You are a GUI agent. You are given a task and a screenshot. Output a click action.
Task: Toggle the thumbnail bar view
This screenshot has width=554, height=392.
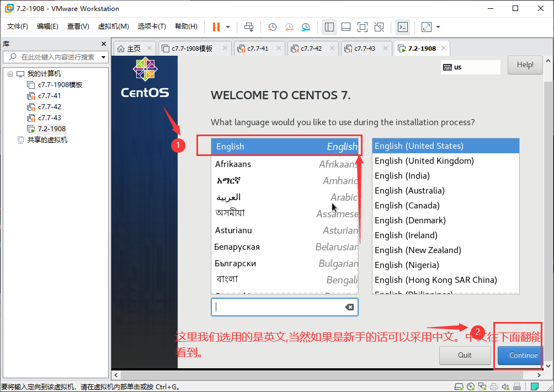pyautogui.click(x=346, y=27)
